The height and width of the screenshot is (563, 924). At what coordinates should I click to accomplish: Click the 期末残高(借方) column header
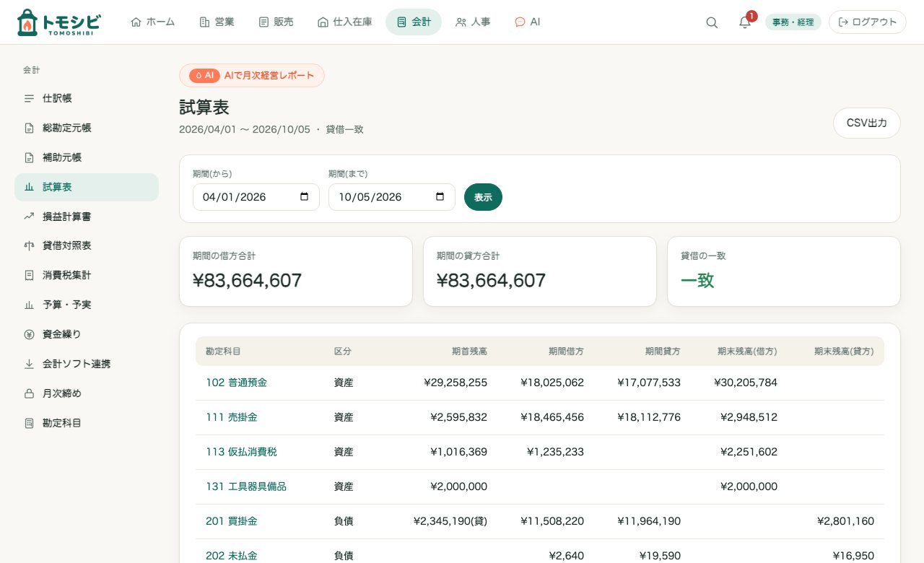click(x=747, y=352)
